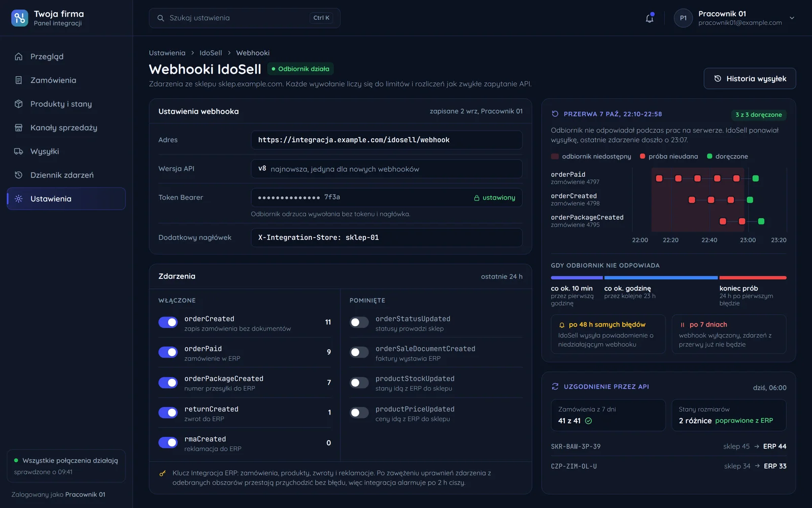812x508 pixels.
Task: Turn off the orderPaid event toggle
Action: (168, 353)
